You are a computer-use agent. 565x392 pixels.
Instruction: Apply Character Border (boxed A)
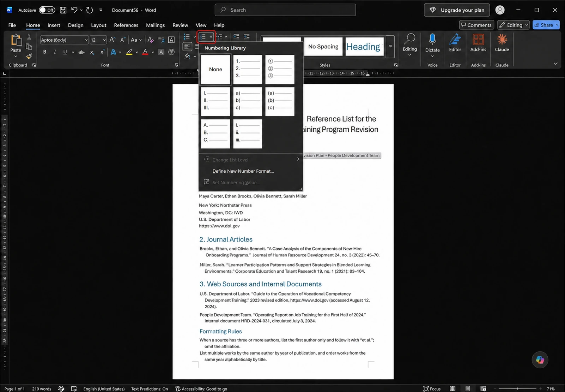click(x=171, y=40)
